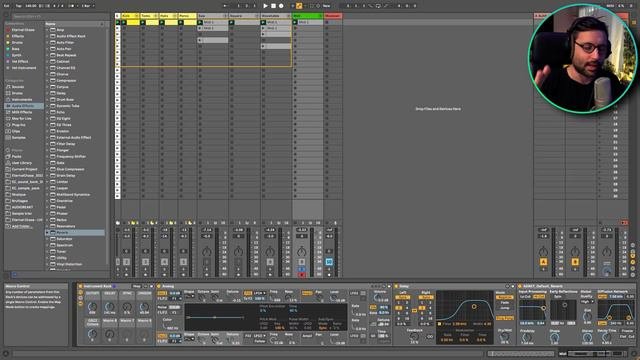Toggle the Delay device activator
The width and height of the screenshot is (640, 360).
pos(396,287)
